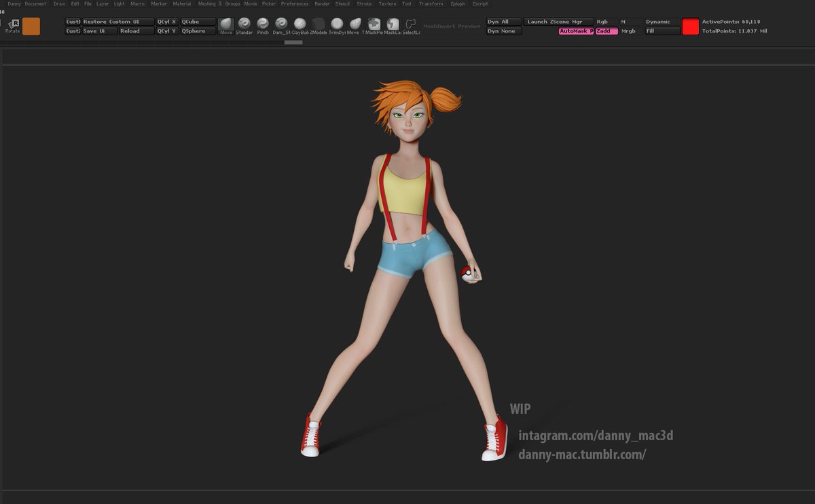The image size is (815, 504).
Task: Click QCyl Y button
Action: coord(167,31)
